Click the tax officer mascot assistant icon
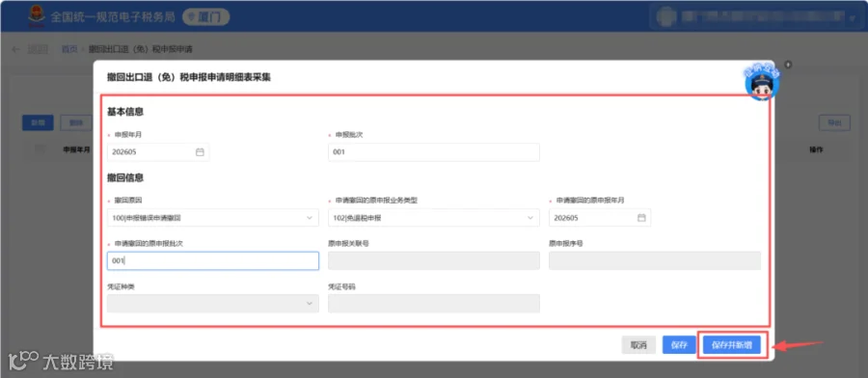868x378 pixels. point(762,82)
